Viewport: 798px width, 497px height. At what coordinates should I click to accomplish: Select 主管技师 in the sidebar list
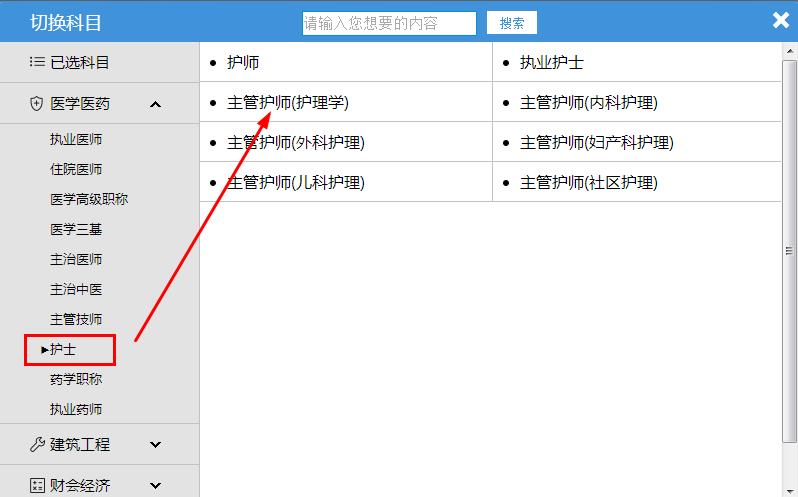tap(76, 319)
